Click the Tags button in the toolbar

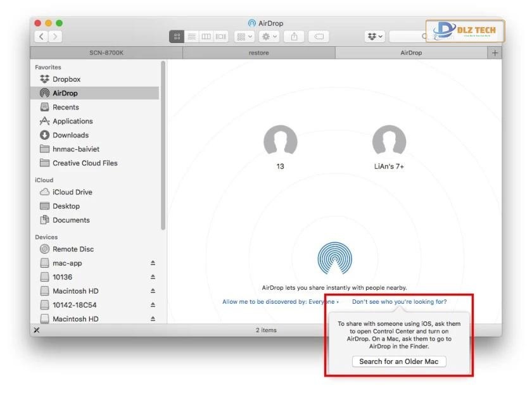319,36
